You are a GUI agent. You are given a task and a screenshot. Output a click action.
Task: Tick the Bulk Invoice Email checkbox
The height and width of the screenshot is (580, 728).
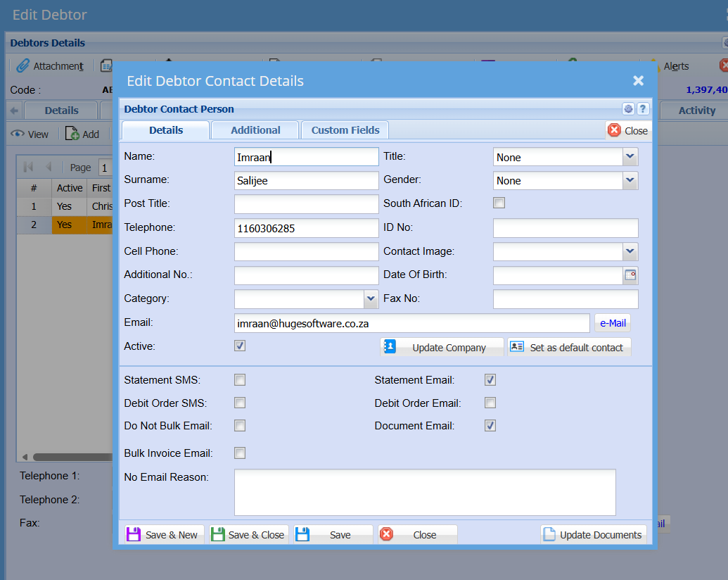pos(240,453)
